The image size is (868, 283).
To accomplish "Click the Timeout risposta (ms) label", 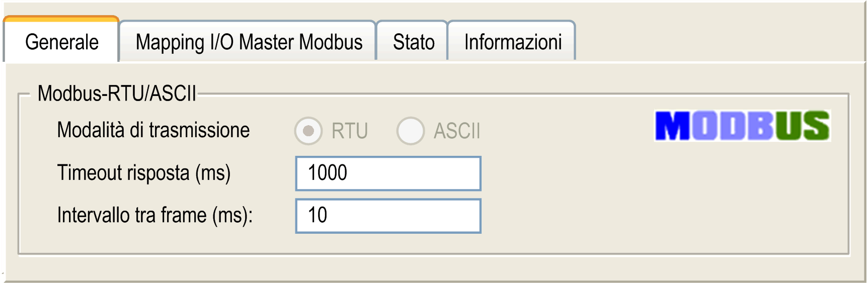I will (144, 173).
